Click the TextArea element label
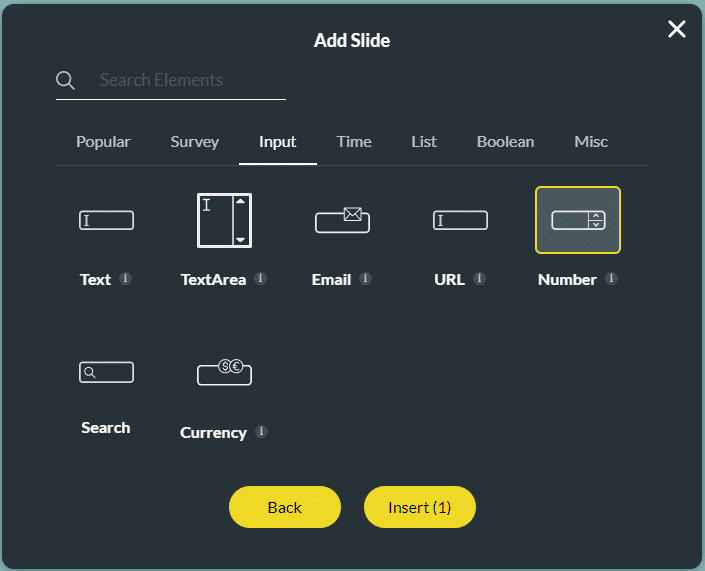Screen dimensions: 705x571 (213, 280)
